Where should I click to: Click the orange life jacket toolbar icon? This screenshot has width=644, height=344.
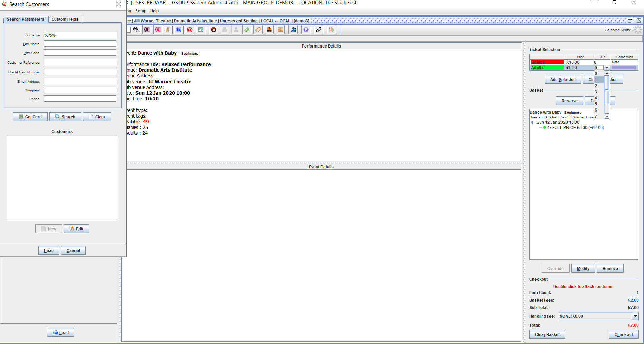[x=269, y=30]
